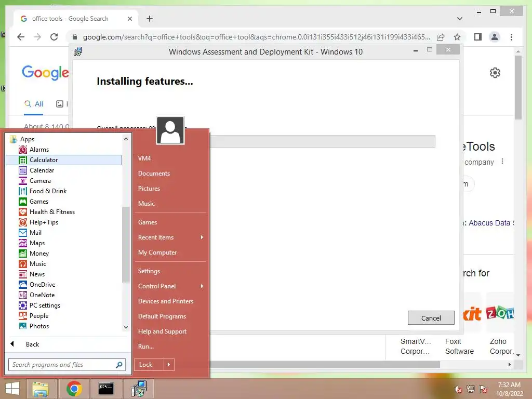Open the OneDrive app icon

(23, 285)
